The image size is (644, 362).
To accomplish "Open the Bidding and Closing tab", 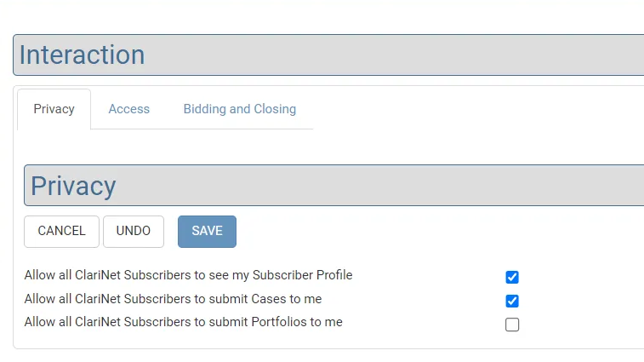I will point(239,109).
